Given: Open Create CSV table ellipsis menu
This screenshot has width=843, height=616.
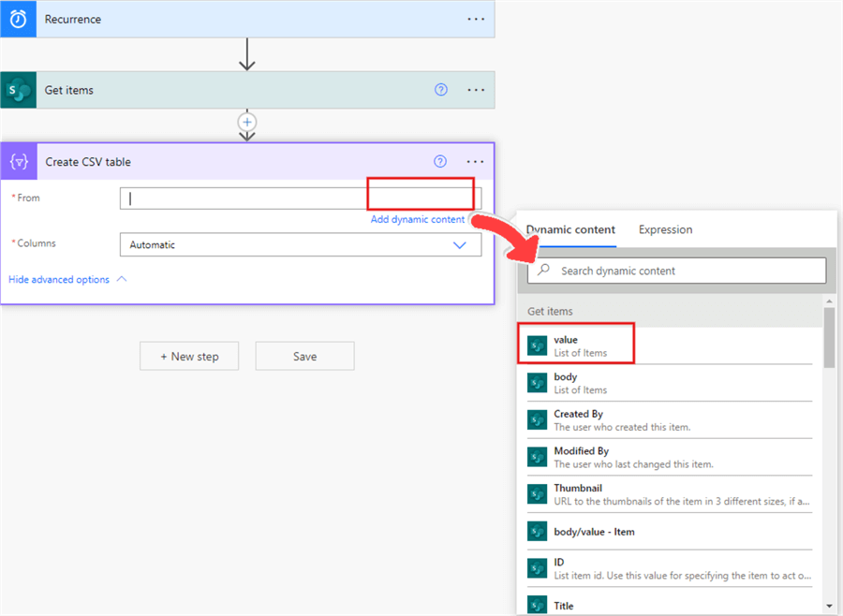Looking at the screenshot, I should click(x=476, y=162).
